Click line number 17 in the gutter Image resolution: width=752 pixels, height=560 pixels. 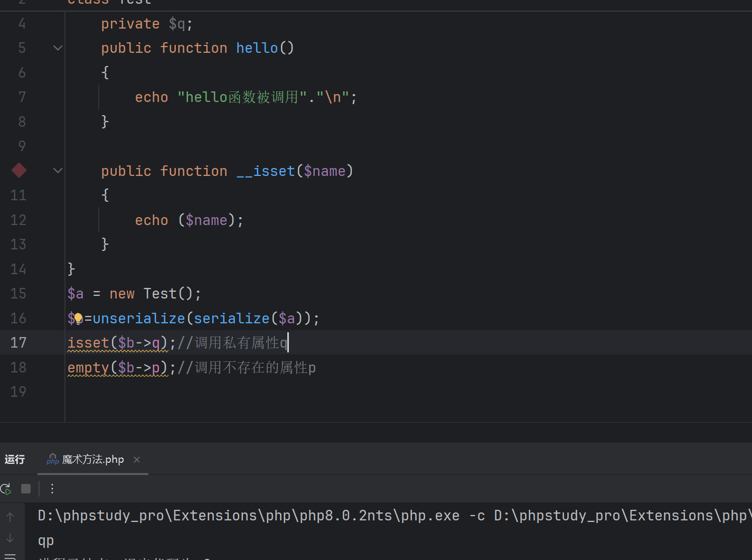(x=18, y=342)
